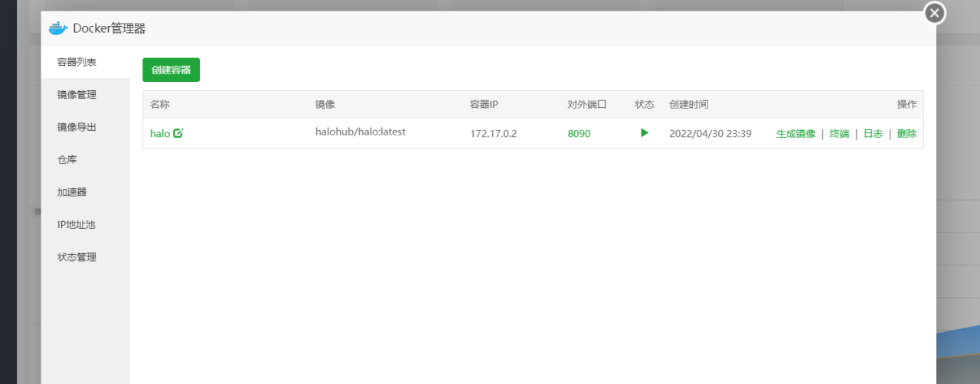Click the 操作 column header
Viewport: 980px width, 384px height.
(906, 104)
